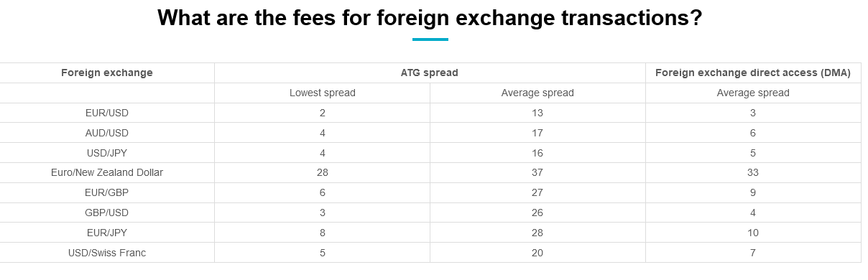
Task: Select the GBP/USD row label
Action: [x=107, y=213]
